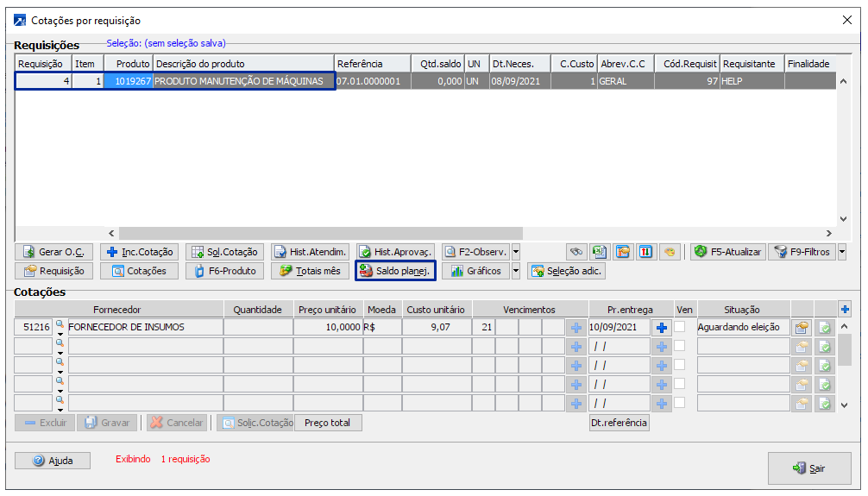Image resolution: width=868 pixels, height=496 pixels.
Task: Add column with plus icon atop quotations grid
Action: click(x=845, y=309)
